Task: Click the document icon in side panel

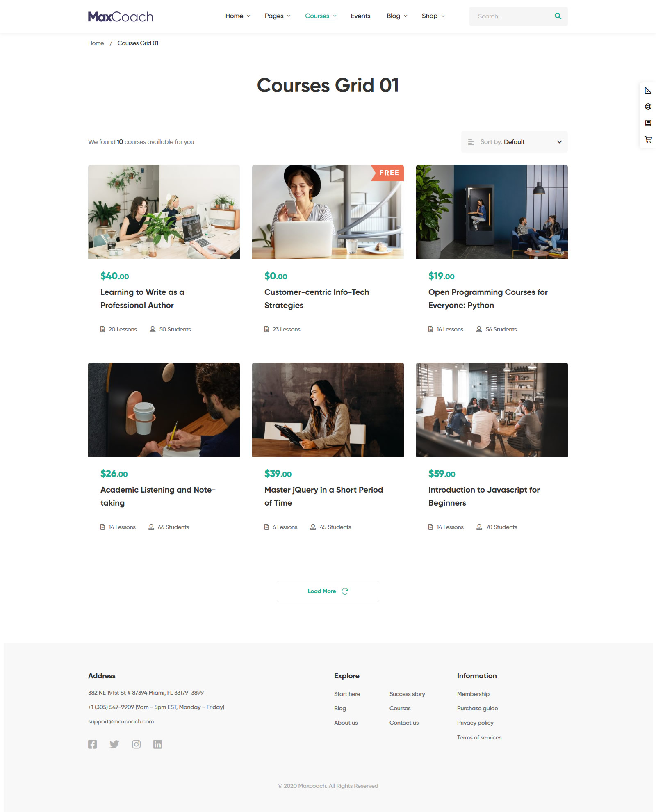Action: click(648, 123)
